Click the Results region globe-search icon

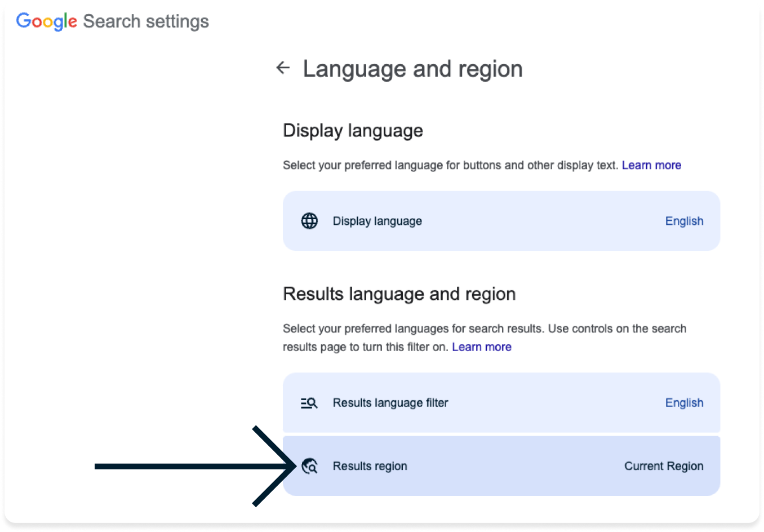[309, 466]
